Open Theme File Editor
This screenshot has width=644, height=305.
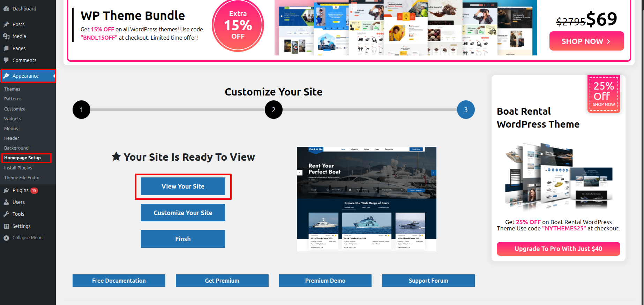point(22,178)
